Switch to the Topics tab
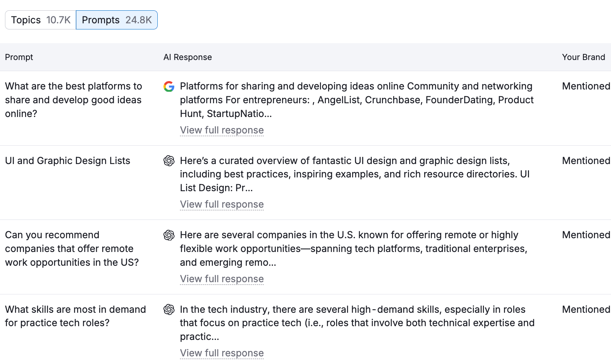The image size is (611, 364). [x=41, y=20]
